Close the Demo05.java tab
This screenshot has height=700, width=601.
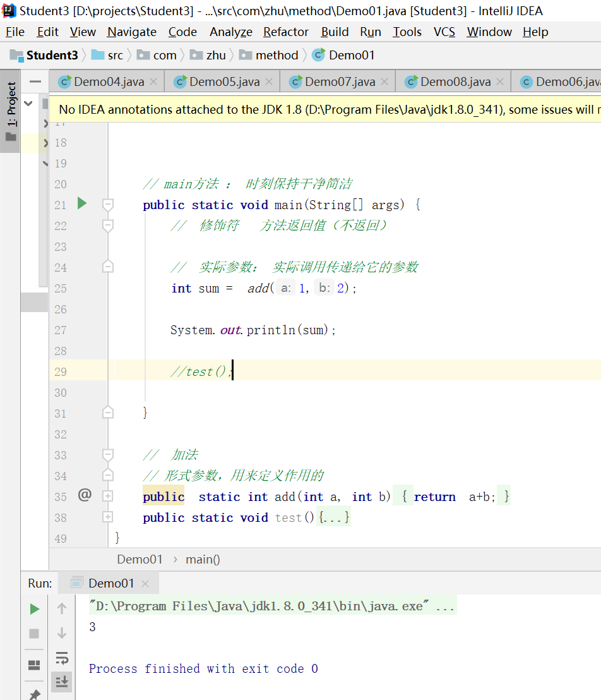coord(269,81)
